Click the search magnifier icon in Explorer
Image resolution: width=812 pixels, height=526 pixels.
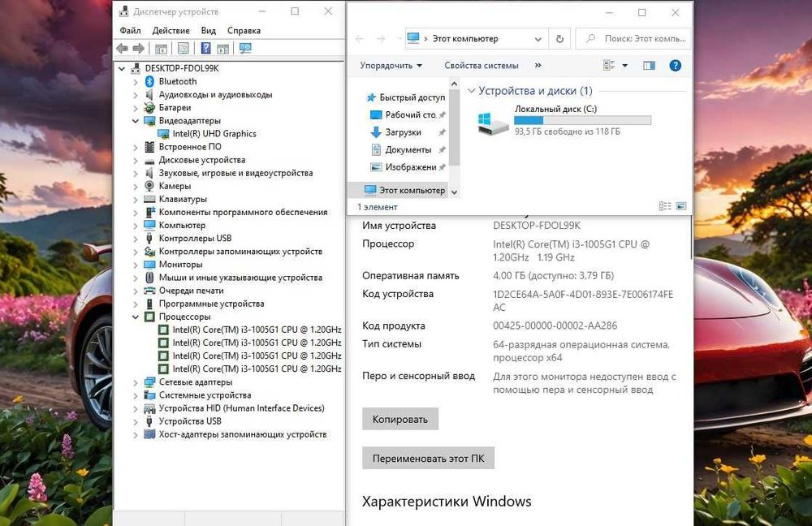[x=590, y=38]
